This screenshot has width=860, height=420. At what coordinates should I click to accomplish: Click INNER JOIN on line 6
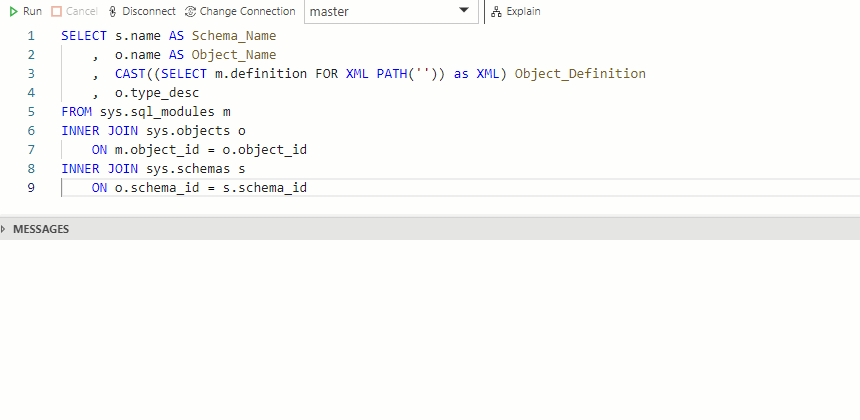tap(99, 131)
